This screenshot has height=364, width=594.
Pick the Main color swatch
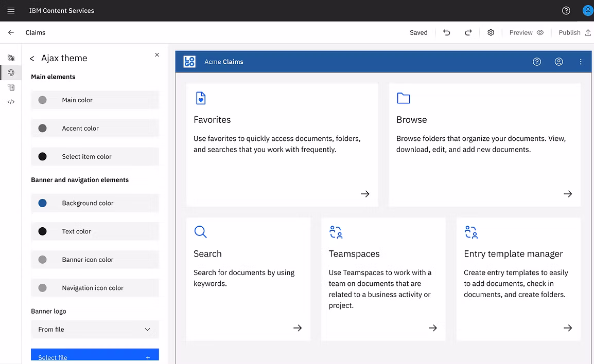[42, 100]
